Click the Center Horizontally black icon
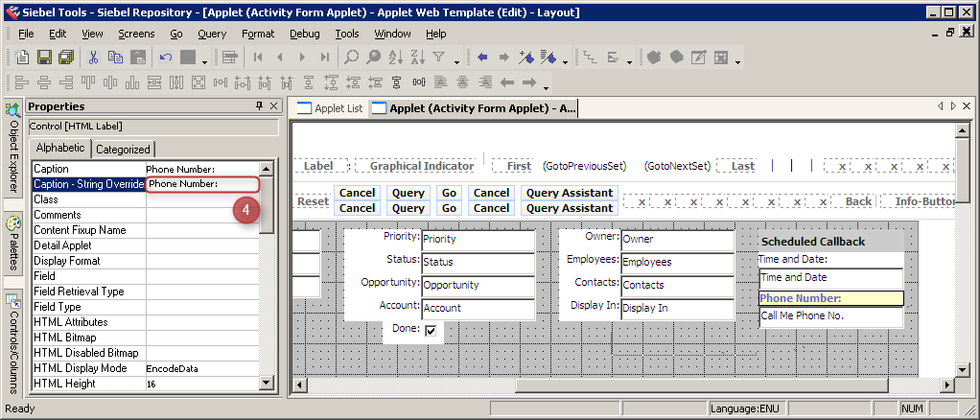This screenshot has height=420, width=980. (x=418, y=82)
